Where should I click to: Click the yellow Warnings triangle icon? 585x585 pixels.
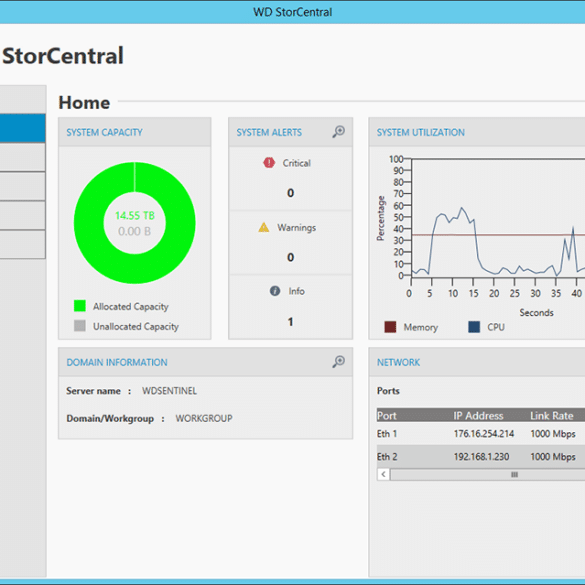tap(264, 227)
